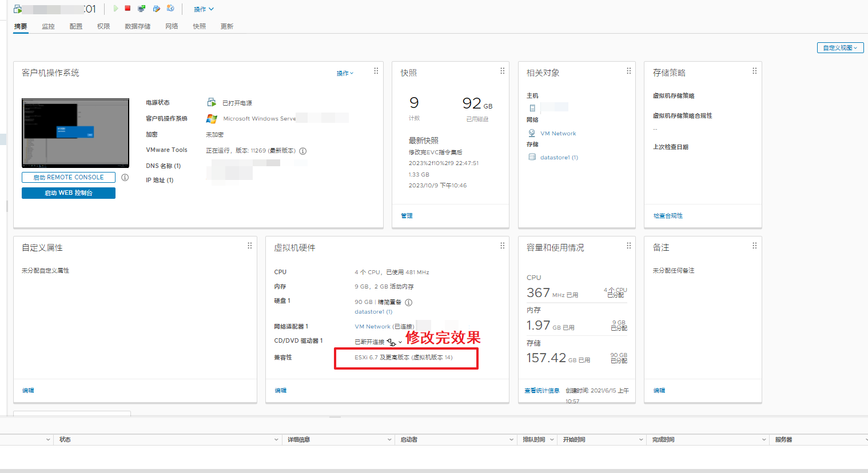868x473 pixels.
Task: Click 启动 WEB 控制台 button
Action: pyautogui.click(x=69, y=193)
